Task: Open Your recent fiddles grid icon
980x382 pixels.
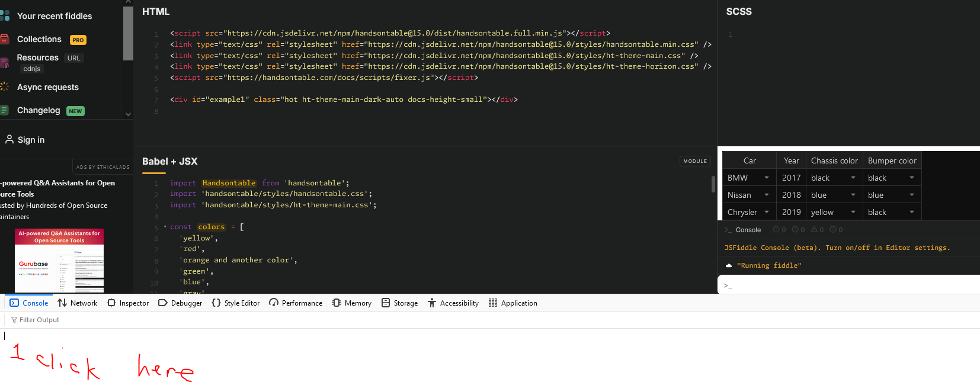Action: pyautogui.click(x=5, y=16)
